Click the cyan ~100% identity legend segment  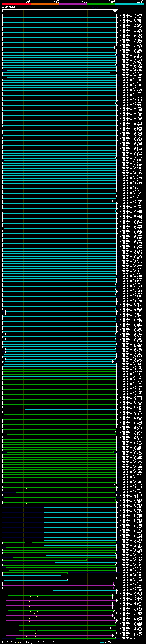(x=130, y=4)
